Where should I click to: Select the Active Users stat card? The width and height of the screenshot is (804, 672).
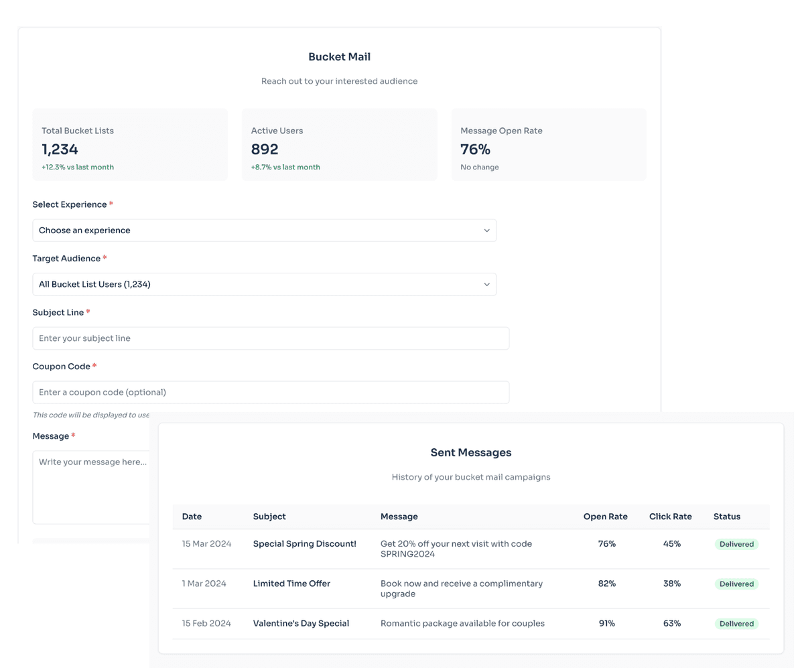[x=339, y=145]
